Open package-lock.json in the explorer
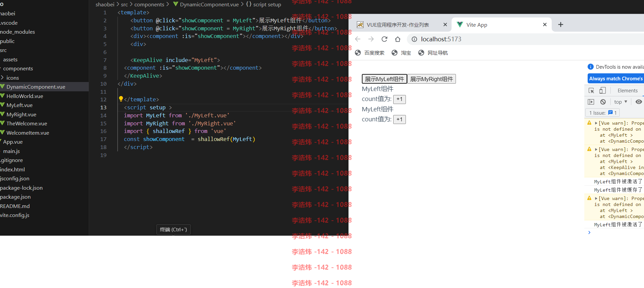This screenshot has height=288, width=644. [x=21, y=188]
